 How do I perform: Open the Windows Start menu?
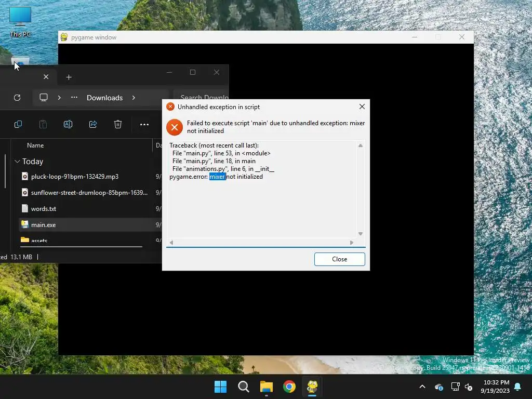pyautogui.click(x=220, y=387)
